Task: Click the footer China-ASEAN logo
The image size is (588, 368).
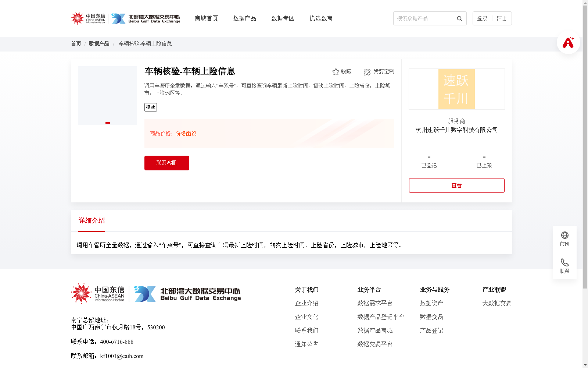Action: (98, 293)
